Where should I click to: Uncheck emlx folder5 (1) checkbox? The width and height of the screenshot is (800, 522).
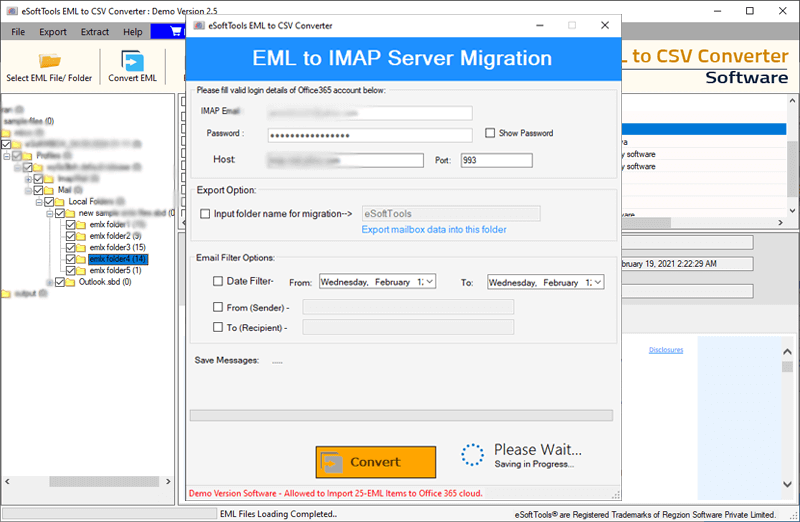pyautogui.click(x=70, y=270)
